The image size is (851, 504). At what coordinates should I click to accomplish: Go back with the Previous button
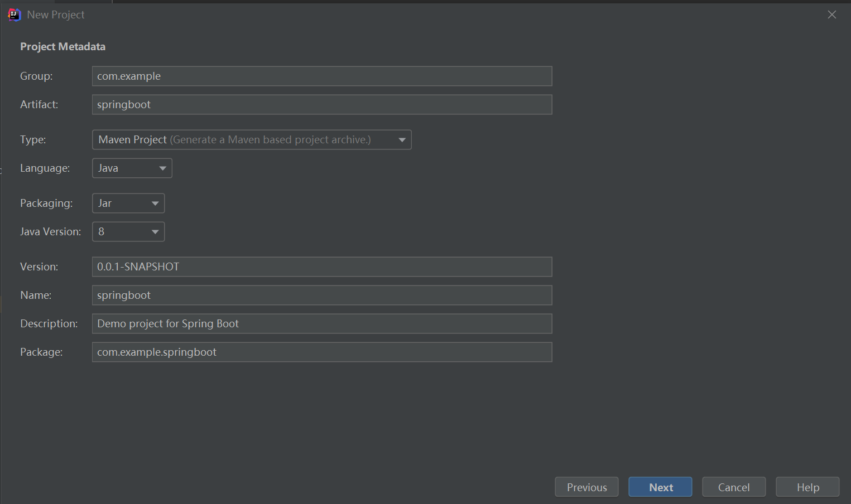586,487
